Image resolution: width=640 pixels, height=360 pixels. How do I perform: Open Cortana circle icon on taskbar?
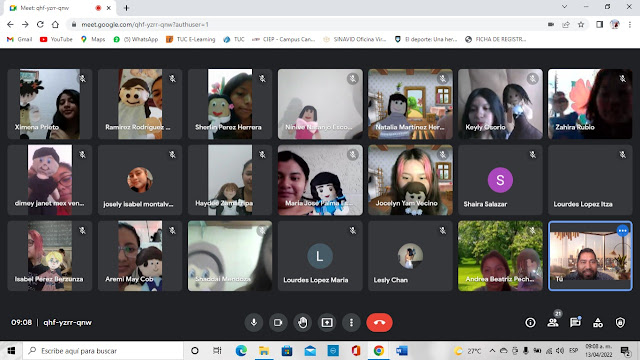point(195,351)
